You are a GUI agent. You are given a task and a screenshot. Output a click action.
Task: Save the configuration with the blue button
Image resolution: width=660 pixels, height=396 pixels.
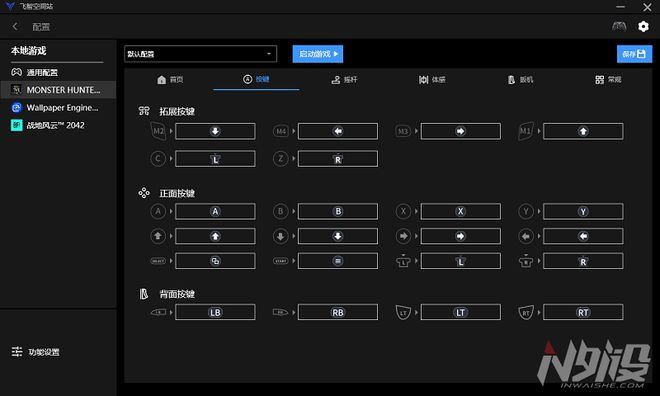coord(634,54)
